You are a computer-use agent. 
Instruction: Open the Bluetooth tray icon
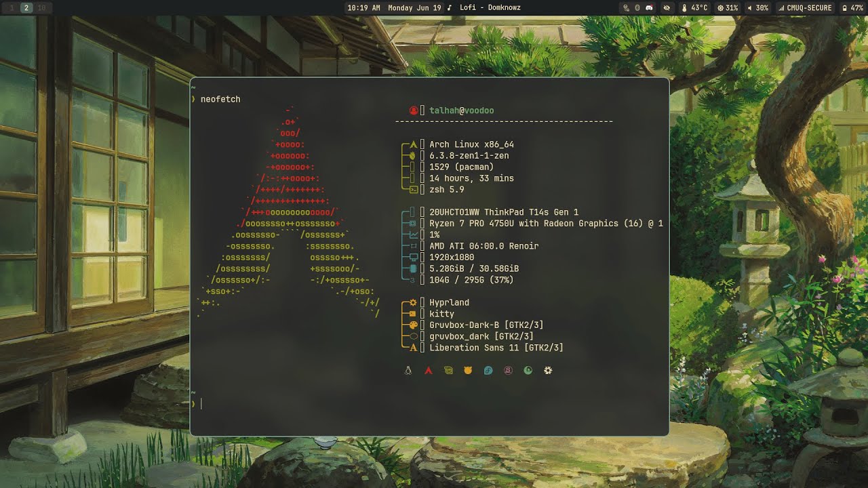(x=637, y=8)
